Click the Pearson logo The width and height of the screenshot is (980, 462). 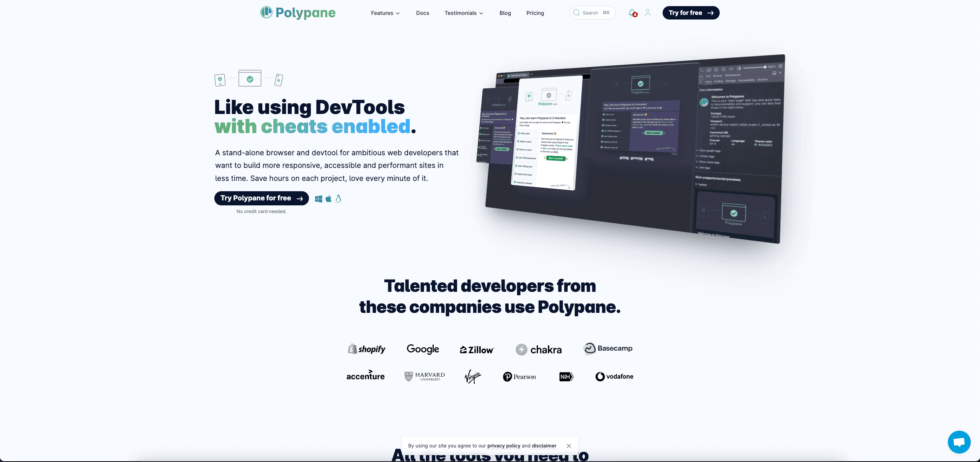coord(519,377)
